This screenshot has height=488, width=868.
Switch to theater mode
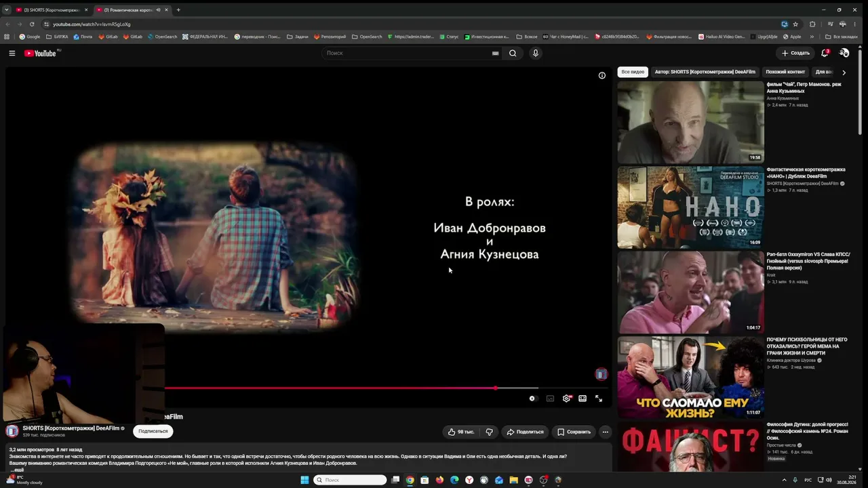[x=583, y=399]
